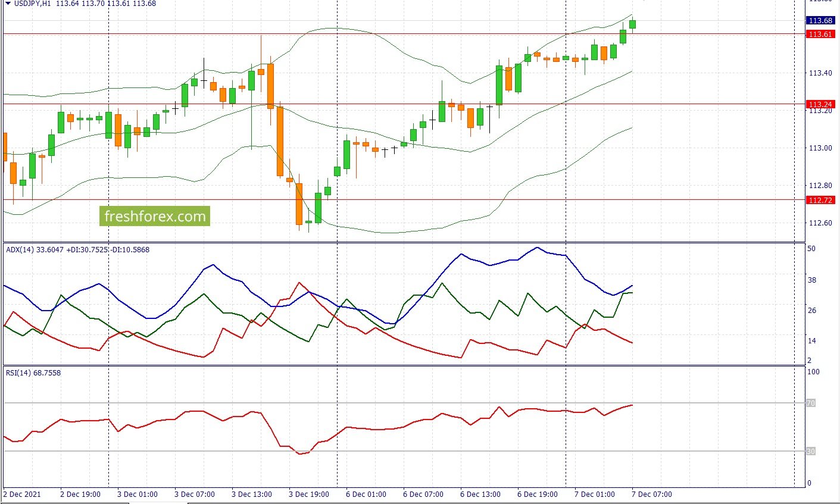This screenshot has width=840, height=504.
Task: Click the 2 Dec 2021 time axis label
Action: tap(23, 494)
